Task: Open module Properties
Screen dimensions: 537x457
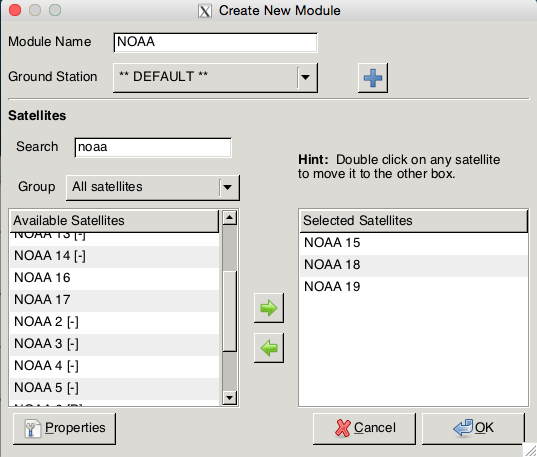Action: point(64,428)
